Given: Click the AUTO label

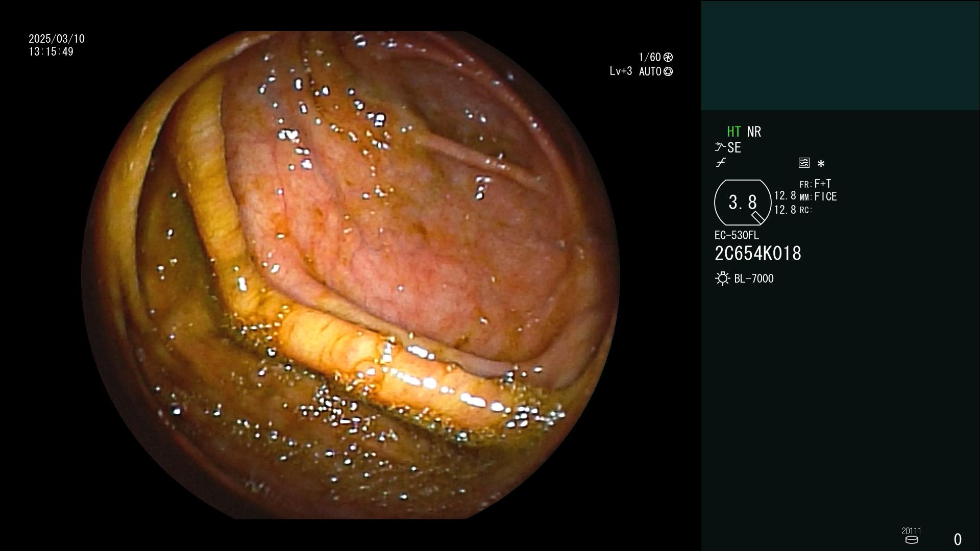Looking at the screenshot, I should 650,71.
